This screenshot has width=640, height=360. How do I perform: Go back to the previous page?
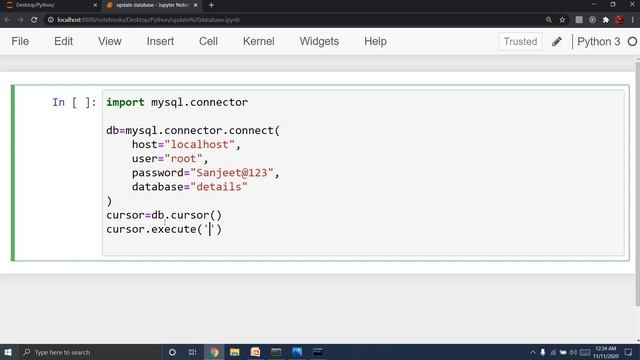[x=7, y=20]
